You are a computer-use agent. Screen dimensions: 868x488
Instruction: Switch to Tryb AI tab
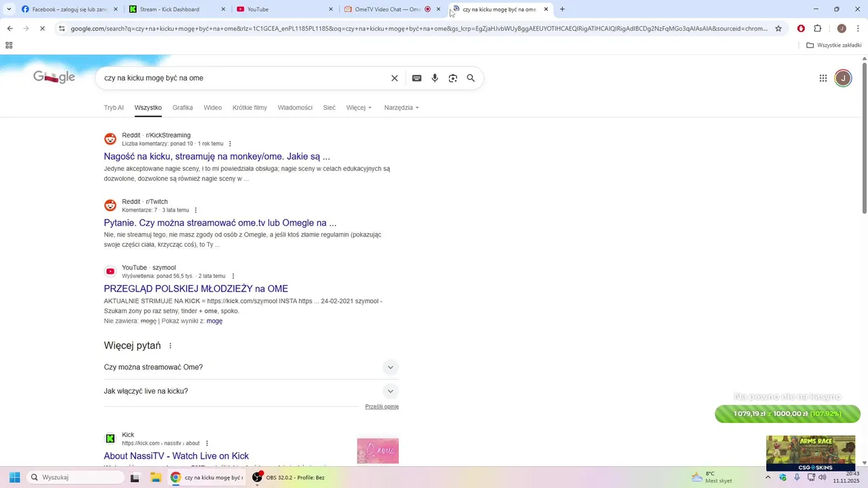(114, 108)
